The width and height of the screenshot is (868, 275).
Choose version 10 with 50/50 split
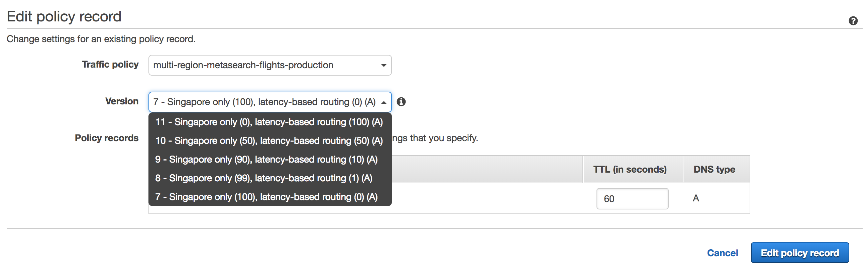tap(269, 141)
